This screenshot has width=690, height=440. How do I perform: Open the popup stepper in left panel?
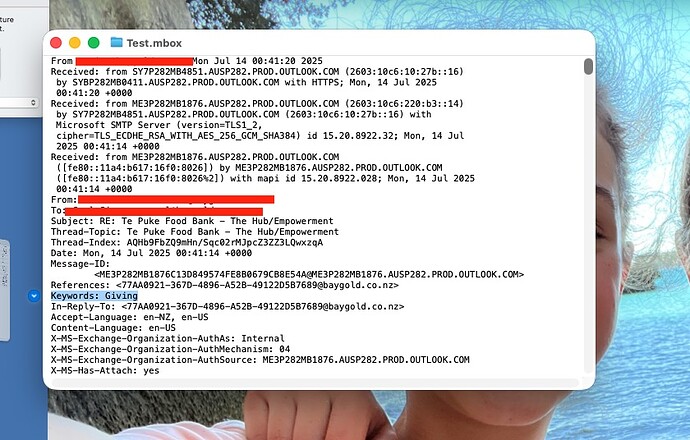33,103
